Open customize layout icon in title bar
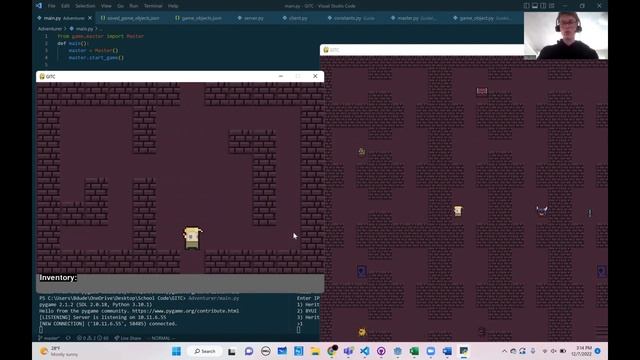 pyautogui.click(x=552, y=6)
